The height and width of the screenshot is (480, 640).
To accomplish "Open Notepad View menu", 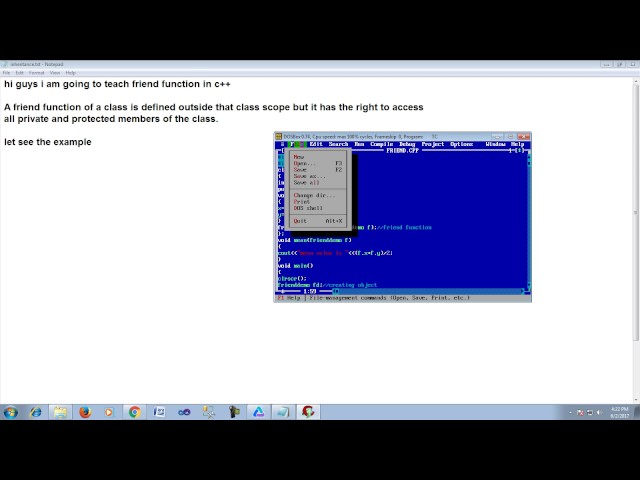I will (x=55, y=73).
